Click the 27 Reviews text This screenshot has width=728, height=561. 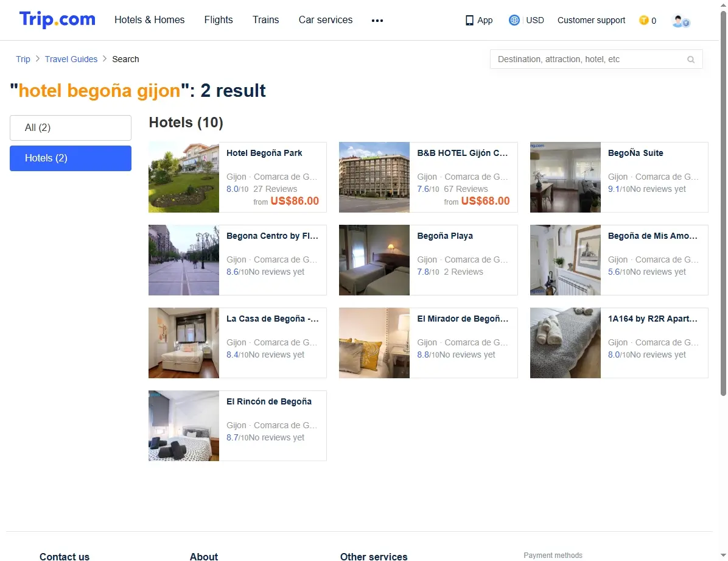pyautogui.click(x=275, y=189)
